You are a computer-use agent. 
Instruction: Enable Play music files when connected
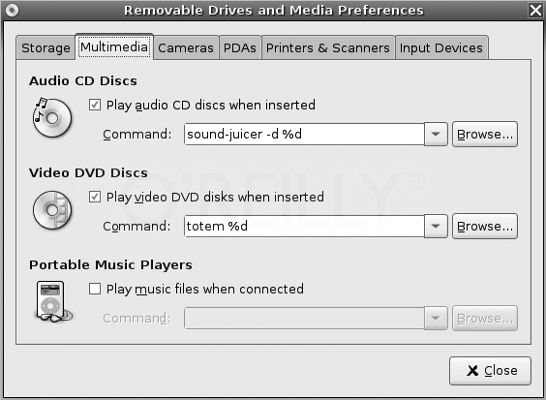[x=95, y=289]
